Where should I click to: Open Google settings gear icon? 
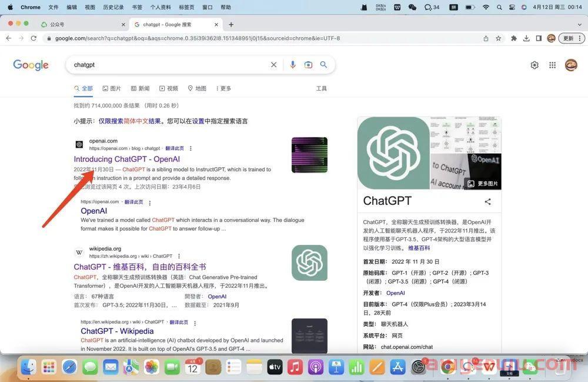534,65
